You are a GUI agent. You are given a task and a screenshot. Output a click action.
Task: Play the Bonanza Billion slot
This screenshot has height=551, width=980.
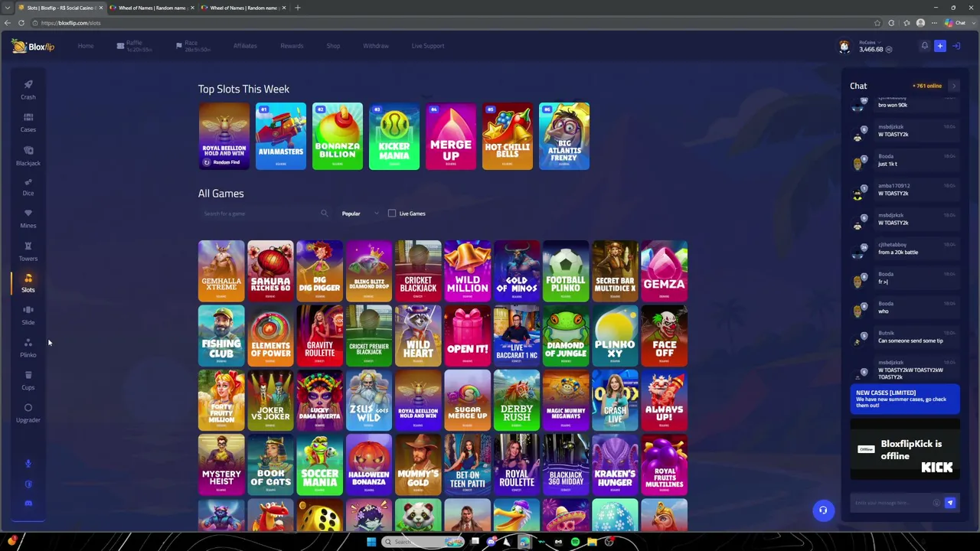[x=338, y=136]
